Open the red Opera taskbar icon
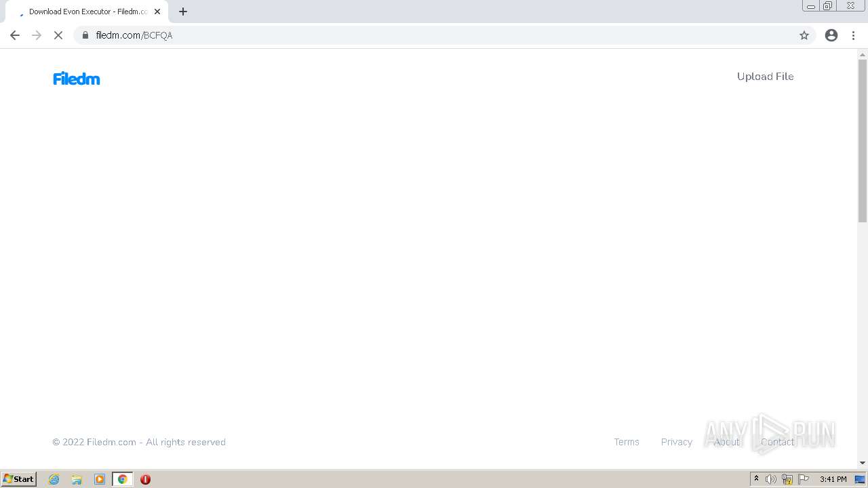This screenshot has height=488, width=868. tap(145, 479)
